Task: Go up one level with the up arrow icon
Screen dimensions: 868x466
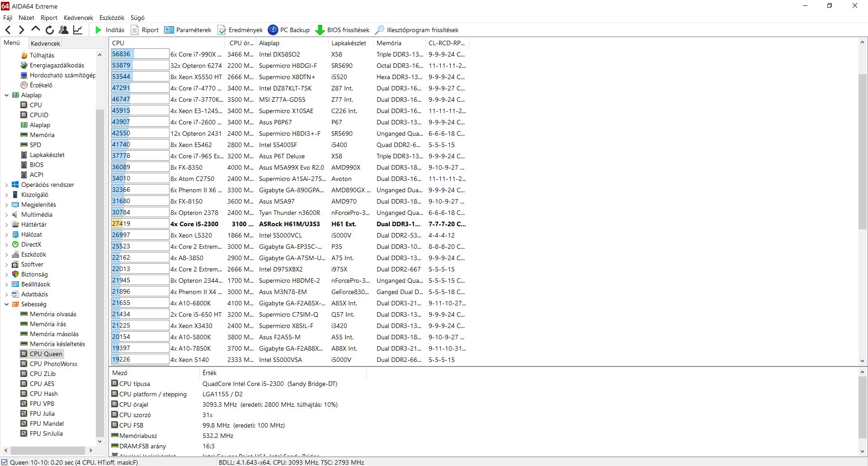Action: click(x=36, y=29)
